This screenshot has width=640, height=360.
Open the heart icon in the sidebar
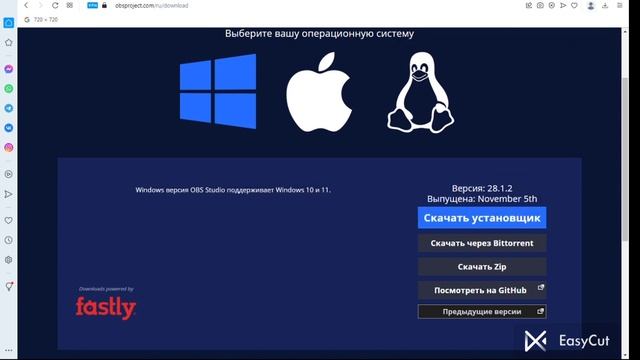pos(9,220)
